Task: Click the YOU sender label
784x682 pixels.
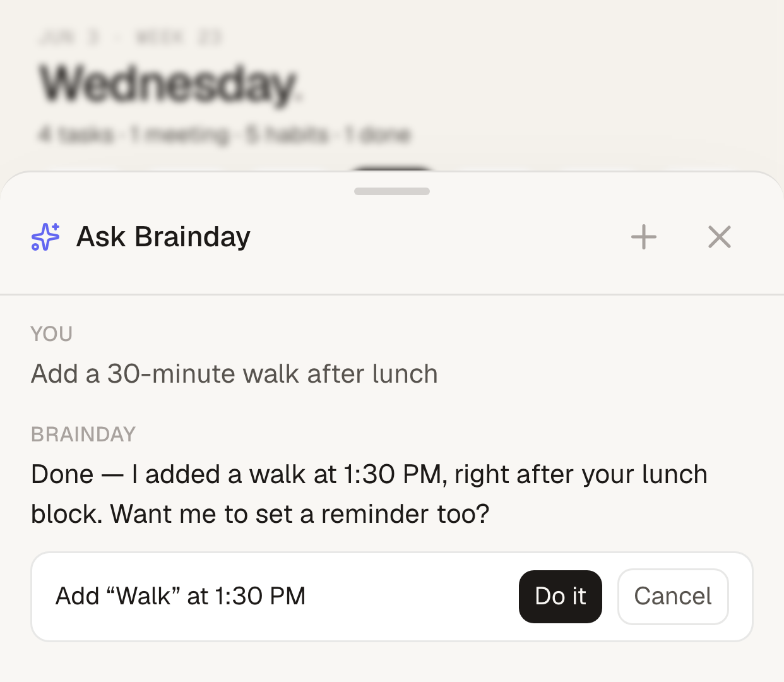Action: (52, 333)
